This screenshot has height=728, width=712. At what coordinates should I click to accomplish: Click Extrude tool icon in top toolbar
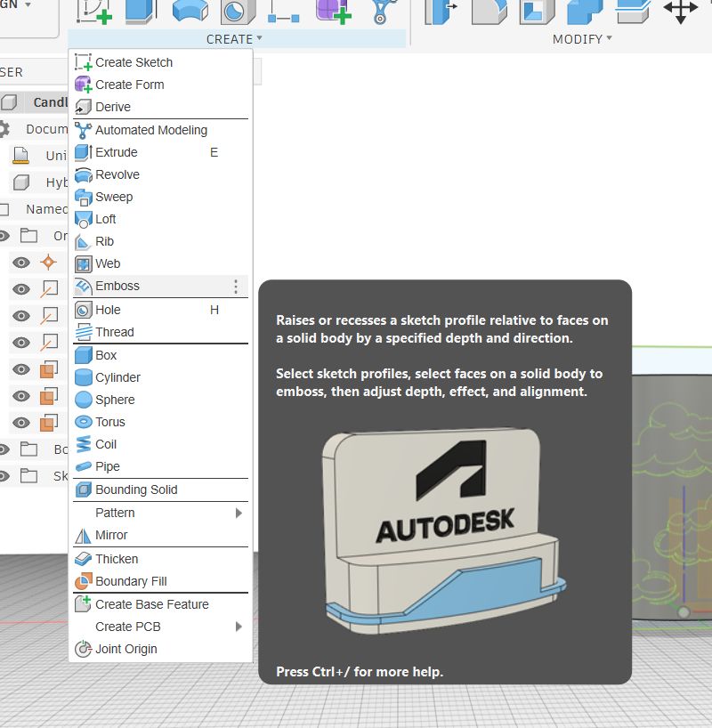tap(141, 12)
